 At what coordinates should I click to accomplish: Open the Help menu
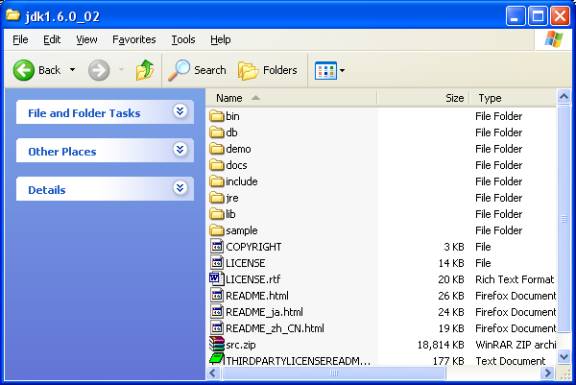[x=220, y=39]
